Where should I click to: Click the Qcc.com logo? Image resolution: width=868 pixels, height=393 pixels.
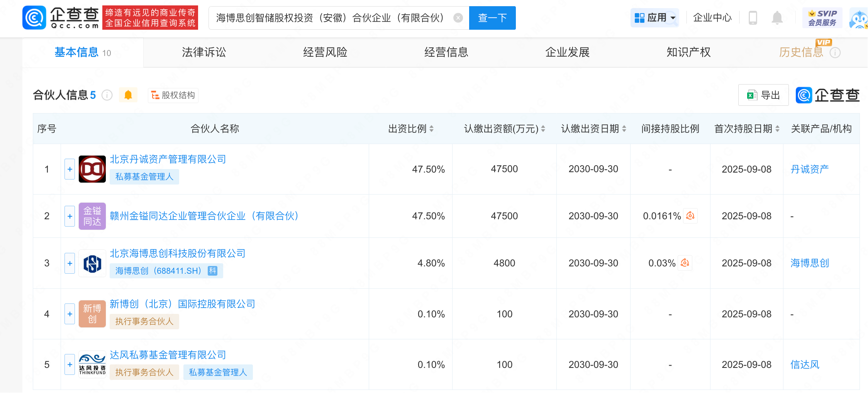61,17
